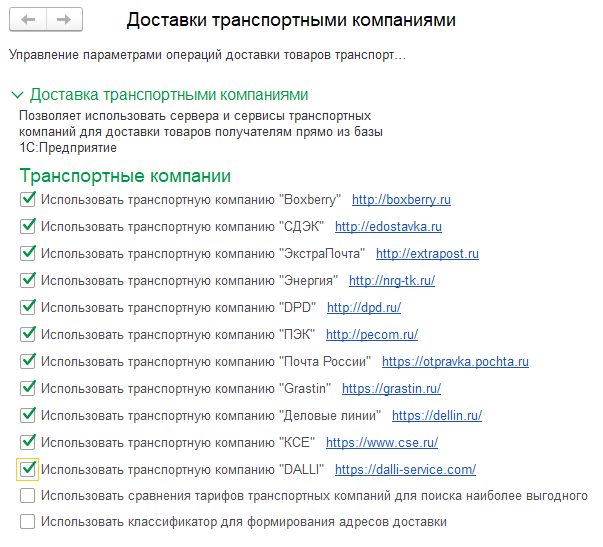Viewport: 603px width, 547px height.
Task: Uncheck the DALLI transport company checkbox
Action: coord(28,469)
